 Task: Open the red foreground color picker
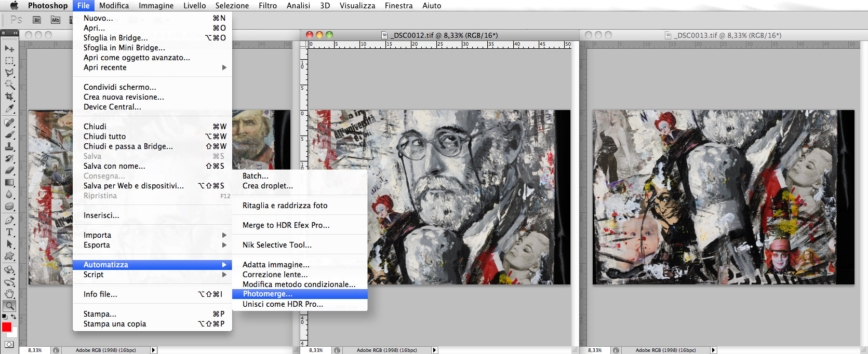coord(6,326)
